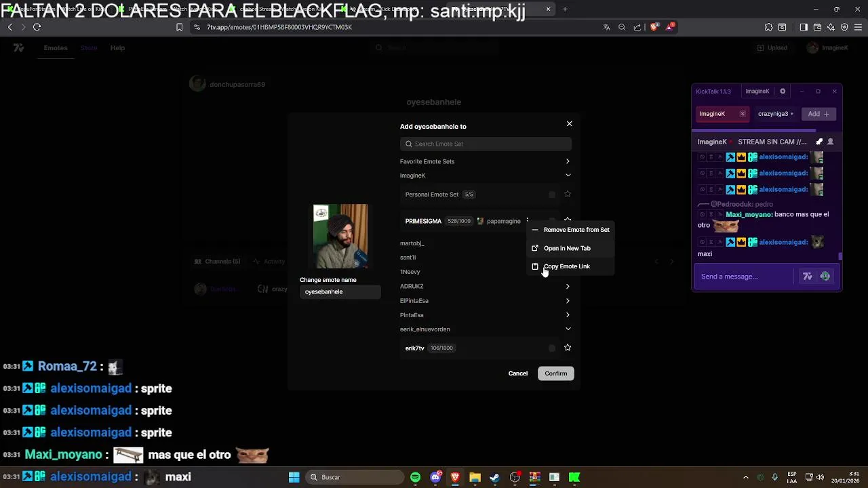
Task: Choose Remove Emote from Set
Action: tap(570, 230)
